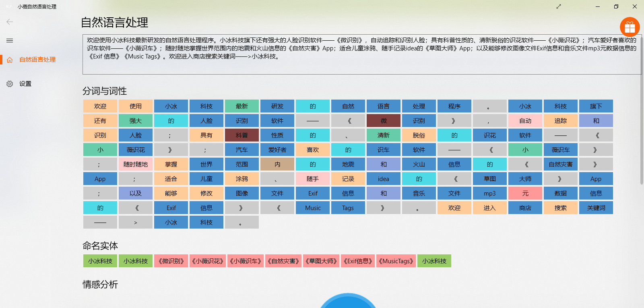The height and width of the screenshot is (308, 644).
Task: Click the 研发 word tile
Action: click(277, 106)
